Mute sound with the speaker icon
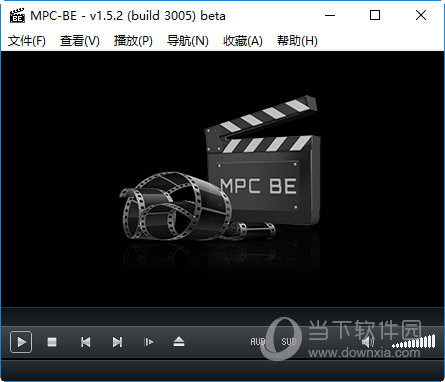 (368, 342)
